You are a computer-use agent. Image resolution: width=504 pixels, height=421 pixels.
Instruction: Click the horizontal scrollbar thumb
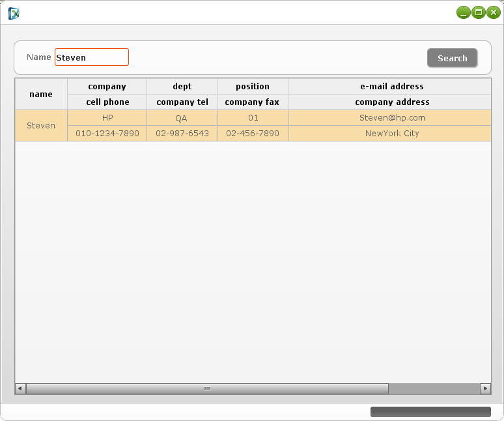pyautogui.click(x=207, y=389)
